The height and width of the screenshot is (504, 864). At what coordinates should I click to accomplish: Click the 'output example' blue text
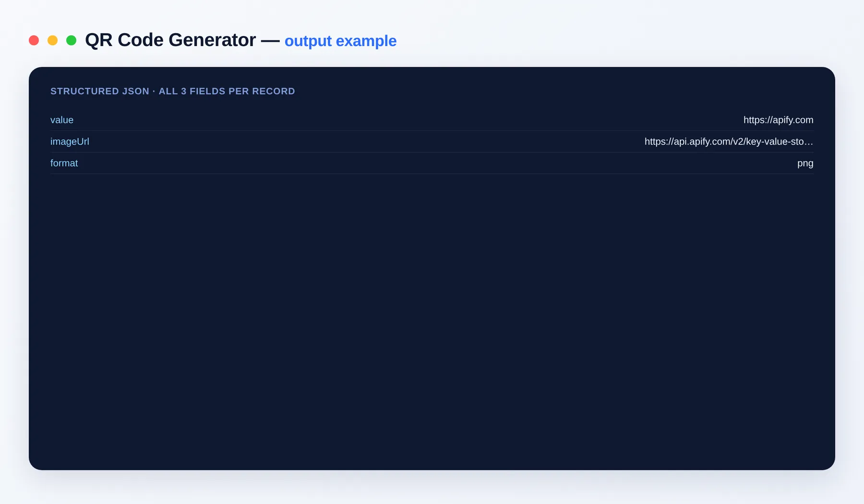[x=340, y=41]
